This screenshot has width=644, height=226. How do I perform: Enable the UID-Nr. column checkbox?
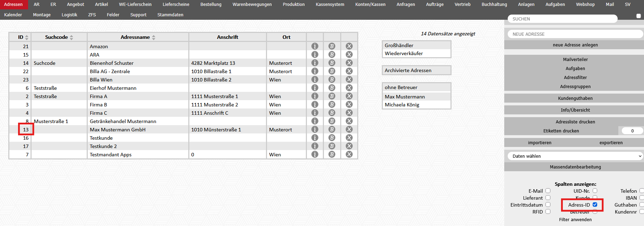(595, 191)
